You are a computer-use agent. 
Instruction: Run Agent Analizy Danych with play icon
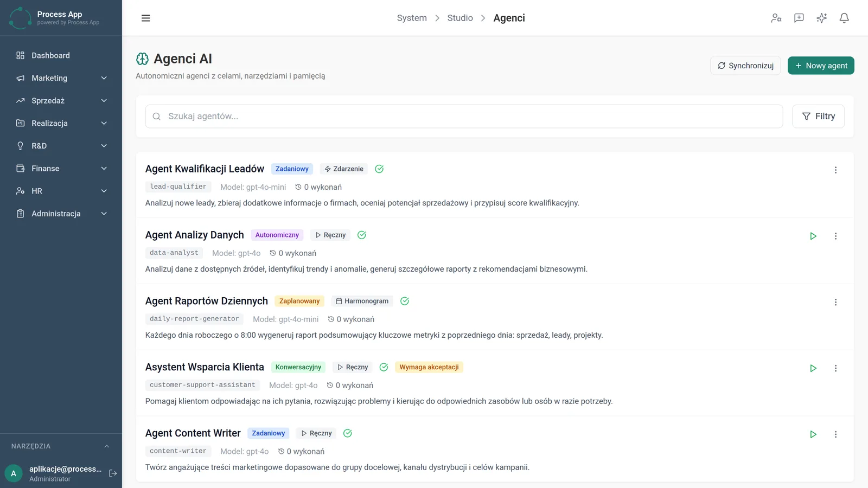click(x=813, y=236)
